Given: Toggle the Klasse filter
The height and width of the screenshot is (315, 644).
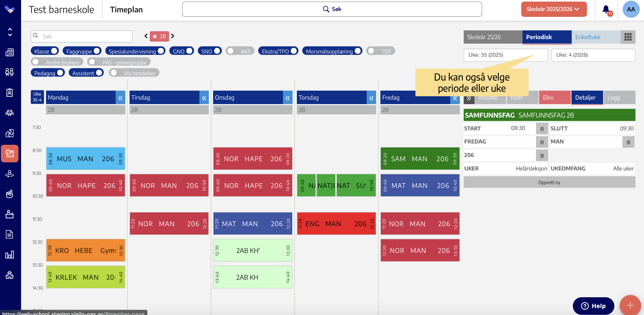Looking at the screenshot, I should point(45,51).
